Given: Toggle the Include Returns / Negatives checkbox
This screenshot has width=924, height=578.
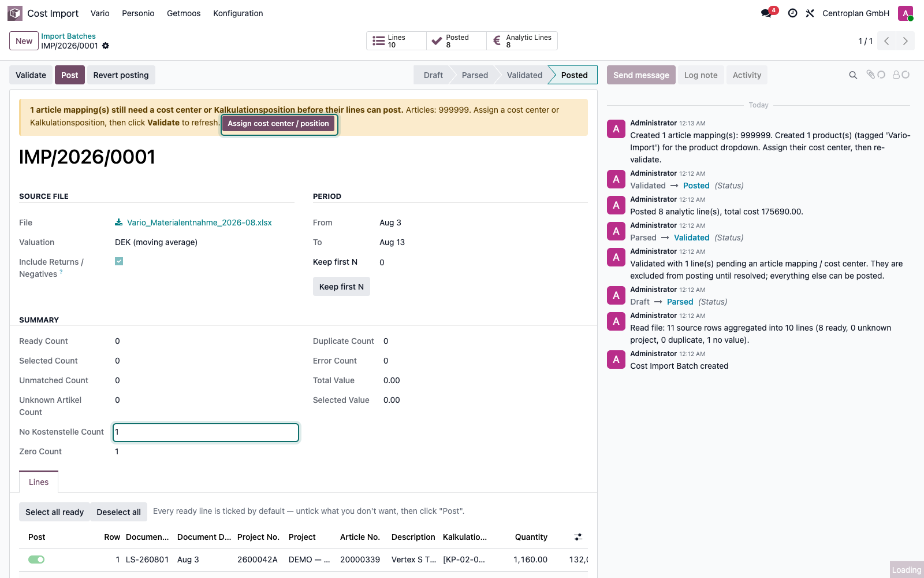Looking at the screenshot, I should [119, 261].
